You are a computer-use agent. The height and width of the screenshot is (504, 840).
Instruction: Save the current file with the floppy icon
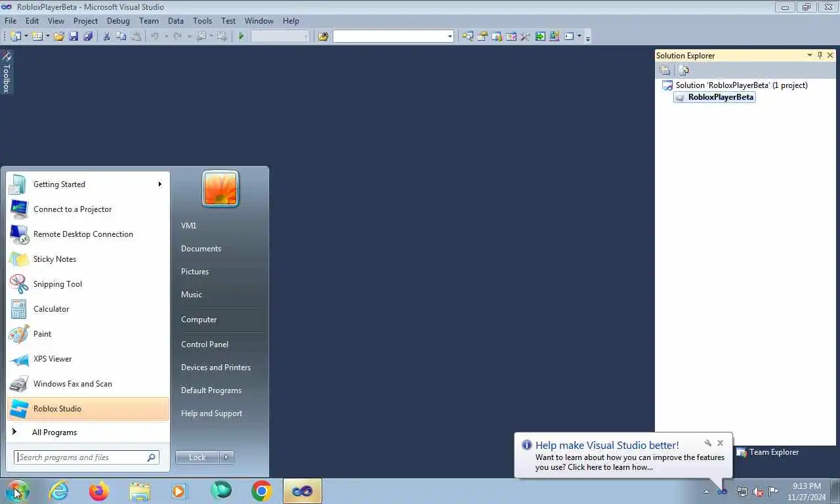tap(73, 37)
